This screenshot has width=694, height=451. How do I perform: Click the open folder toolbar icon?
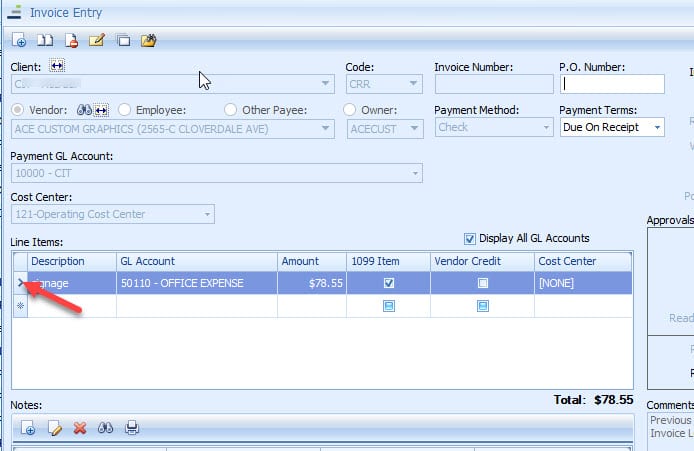(149, 40)
